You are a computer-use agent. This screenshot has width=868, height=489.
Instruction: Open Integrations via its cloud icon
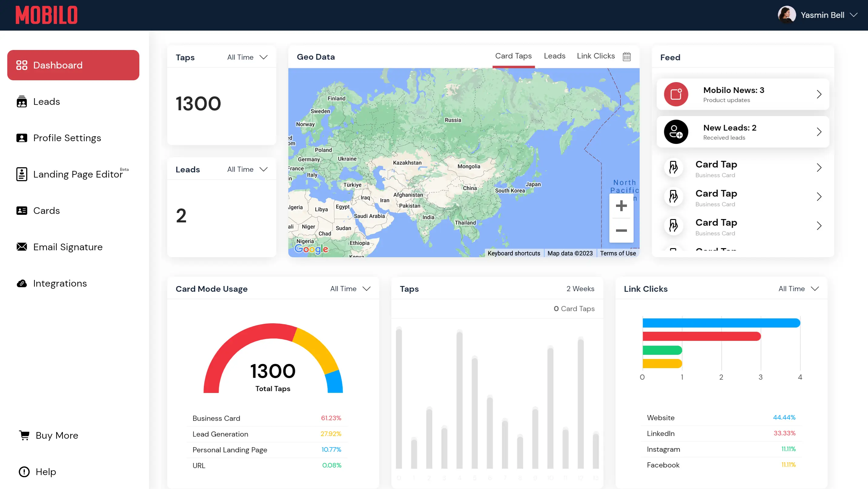point(22,283)
